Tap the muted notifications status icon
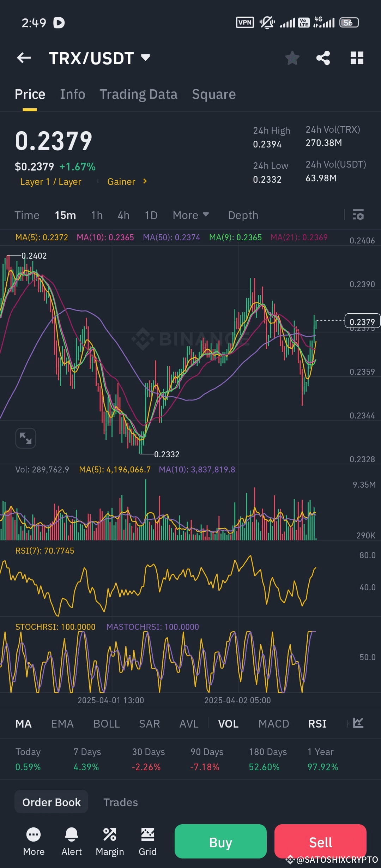381x868 pixels. click(x=267, y=23)
